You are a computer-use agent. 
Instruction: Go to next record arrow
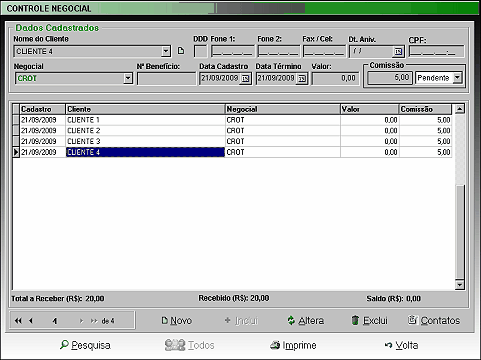coord(81,321)
